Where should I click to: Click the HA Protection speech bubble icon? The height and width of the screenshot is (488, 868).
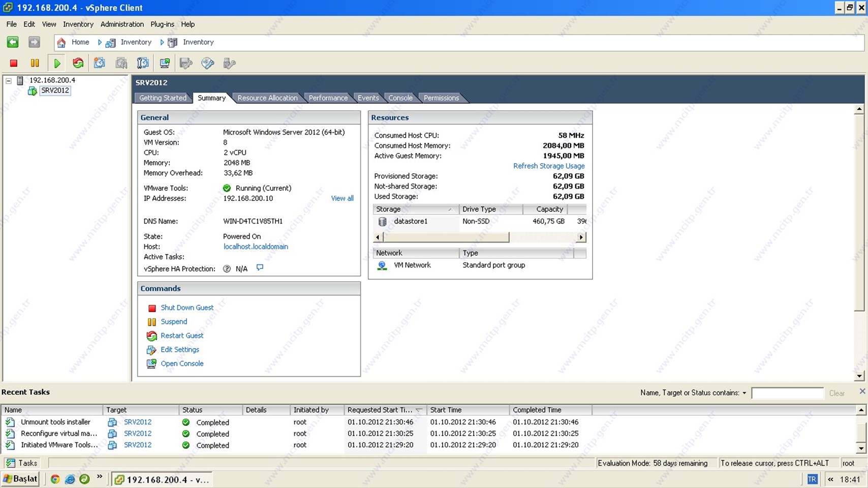(x=260, y=267)
